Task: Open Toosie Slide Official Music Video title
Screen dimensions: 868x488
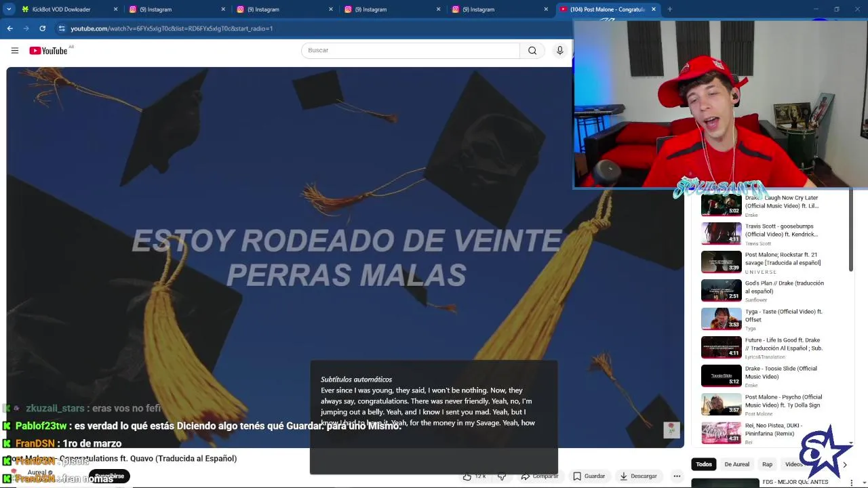Action: [781, 373]
